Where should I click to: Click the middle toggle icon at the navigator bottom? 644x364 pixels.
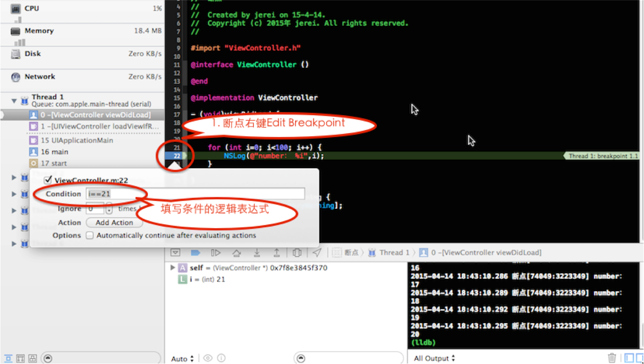(x=20, y=358)
